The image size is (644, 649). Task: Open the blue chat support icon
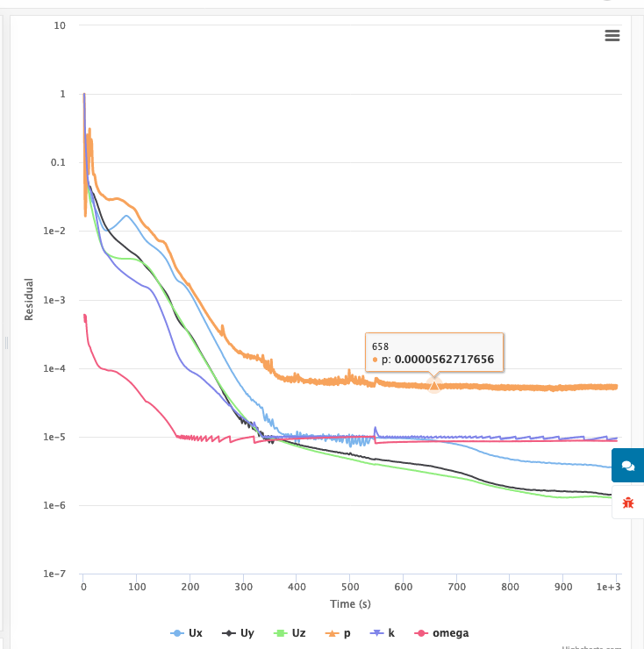(x=628, y=466)
